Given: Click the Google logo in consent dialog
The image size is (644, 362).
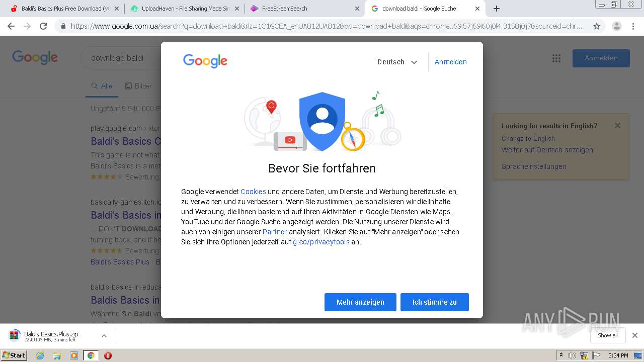Looking at the screenshot, I should tap(205, 61).
